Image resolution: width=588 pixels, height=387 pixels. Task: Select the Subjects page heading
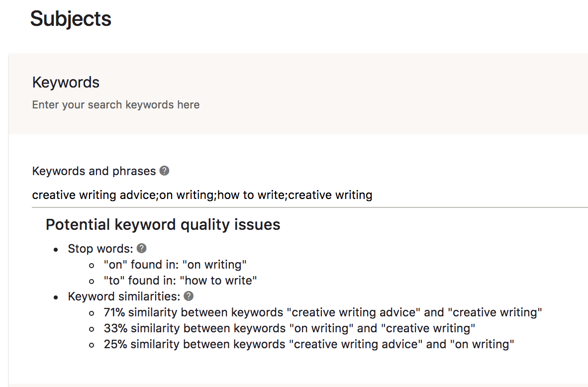[x=71, y=19]
